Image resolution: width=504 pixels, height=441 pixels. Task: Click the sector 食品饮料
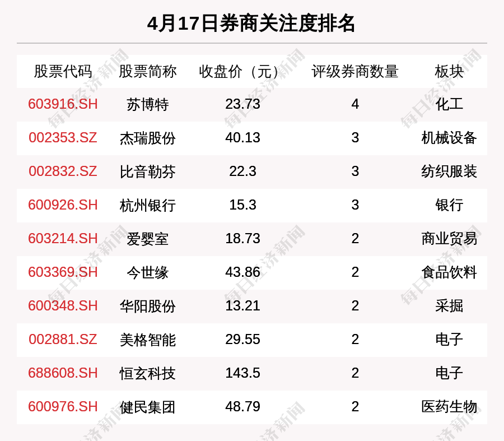coord(449,272)
